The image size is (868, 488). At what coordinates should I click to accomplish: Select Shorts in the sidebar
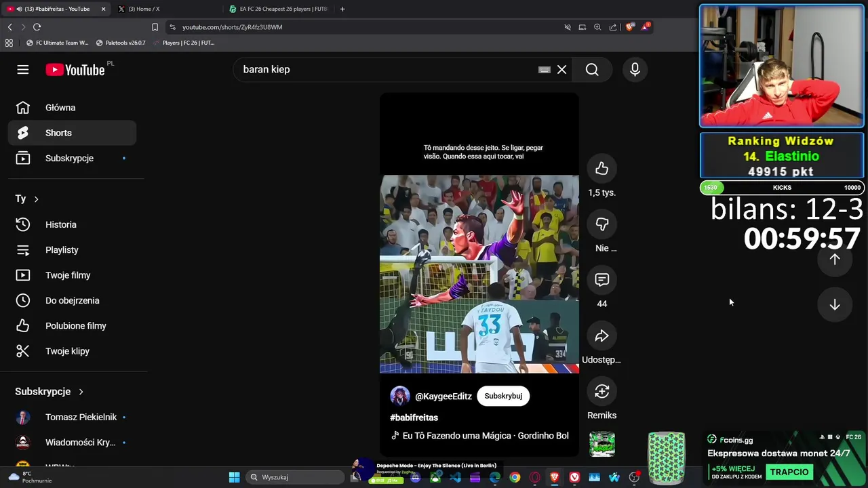tap(72, 133)
